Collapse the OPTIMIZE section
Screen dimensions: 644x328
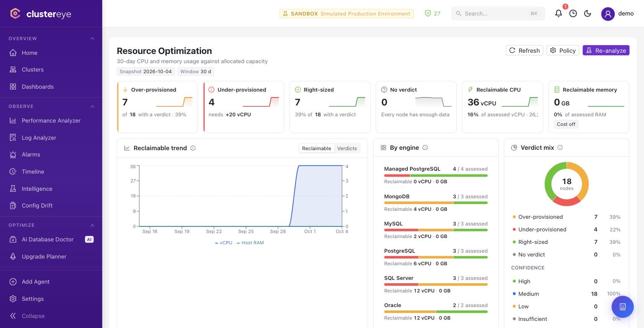tap(93, 225)
